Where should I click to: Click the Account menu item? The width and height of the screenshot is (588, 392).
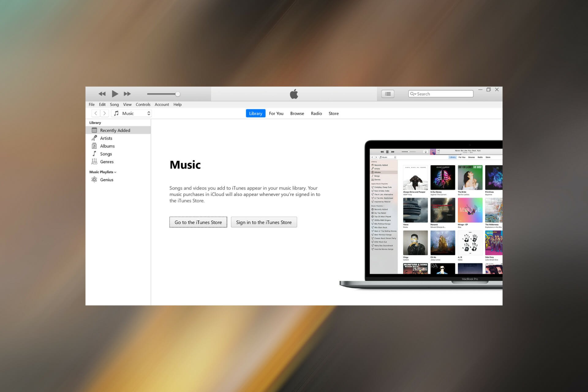pyautogui.click(x=161, y=104)
